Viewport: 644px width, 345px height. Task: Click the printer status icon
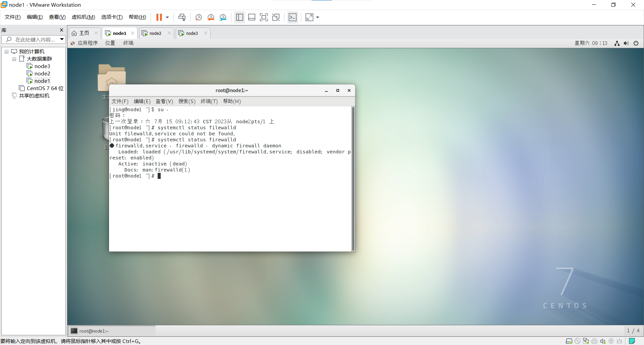(x=594, y=341)
